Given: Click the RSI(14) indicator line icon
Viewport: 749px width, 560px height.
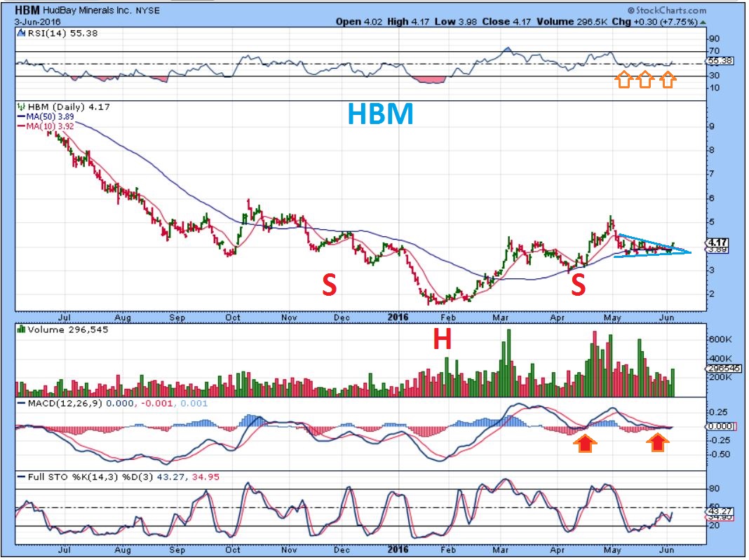Looking at the screenshot, I should point(21,34).
